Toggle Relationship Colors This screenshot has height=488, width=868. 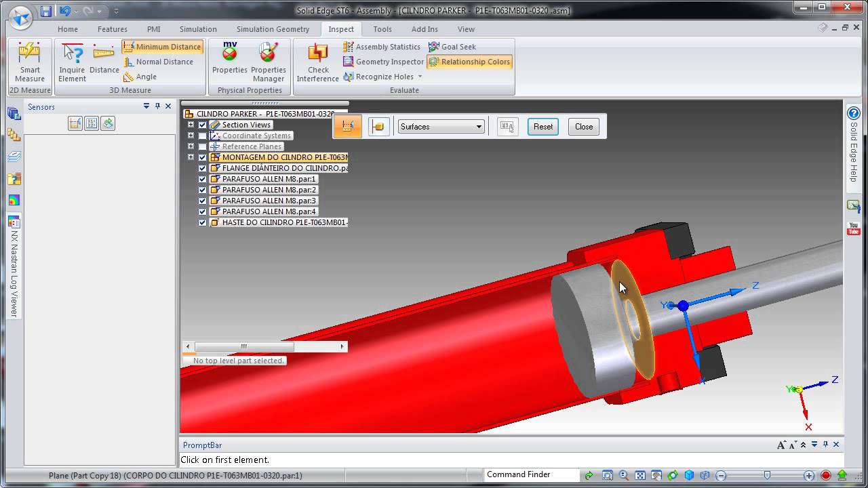point(469,62)
